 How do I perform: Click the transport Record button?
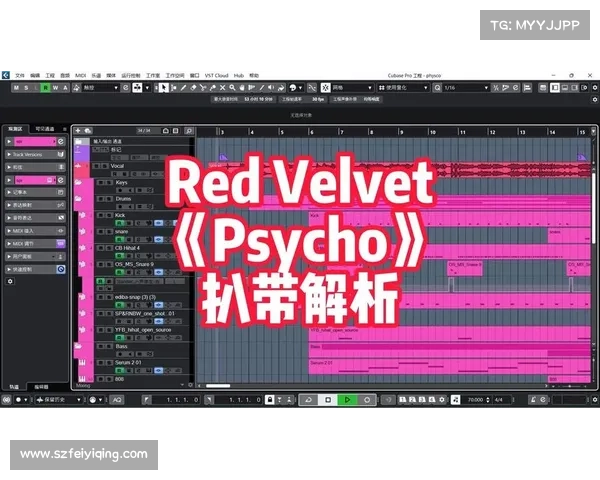tap(367, 400)
